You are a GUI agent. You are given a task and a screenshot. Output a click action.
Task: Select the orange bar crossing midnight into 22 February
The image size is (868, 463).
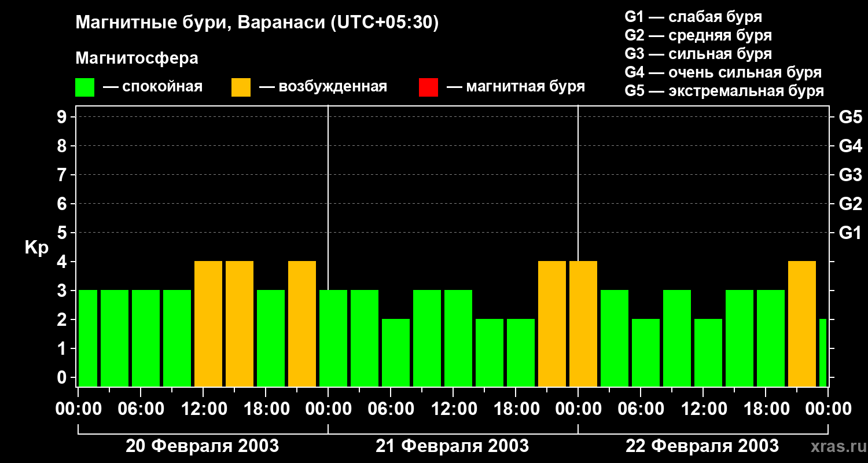583,324
